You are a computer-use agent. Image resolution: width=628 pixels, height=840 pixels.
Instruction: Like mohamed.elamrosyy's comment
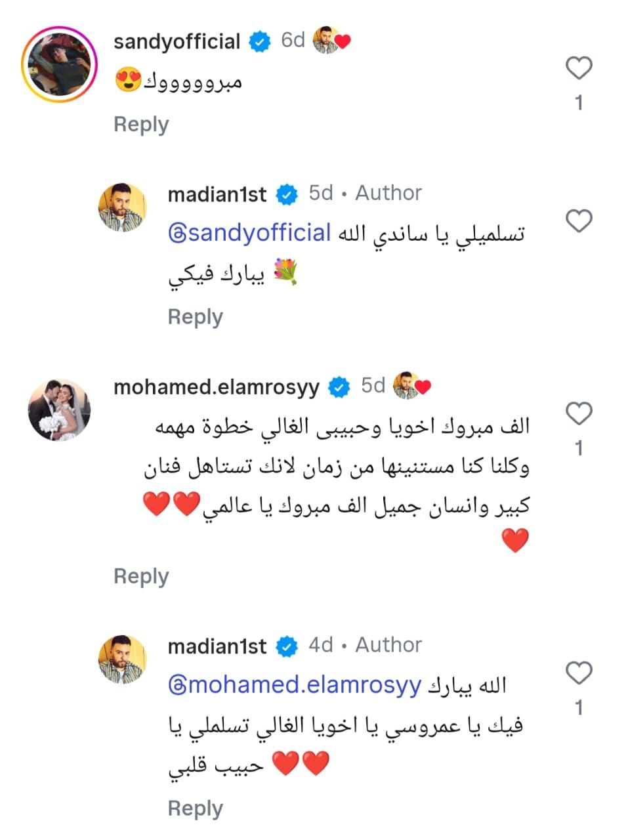tap(579, 413)
